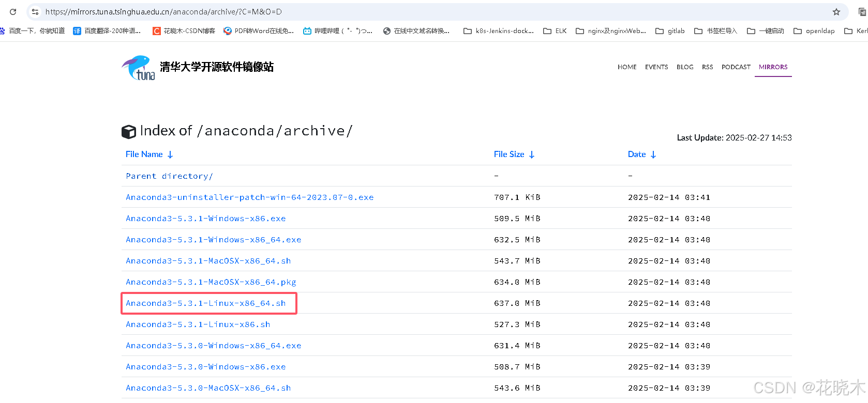Click the 634.0 MiB file size cell
Screen dimensions: 868x403
[517, 282]
